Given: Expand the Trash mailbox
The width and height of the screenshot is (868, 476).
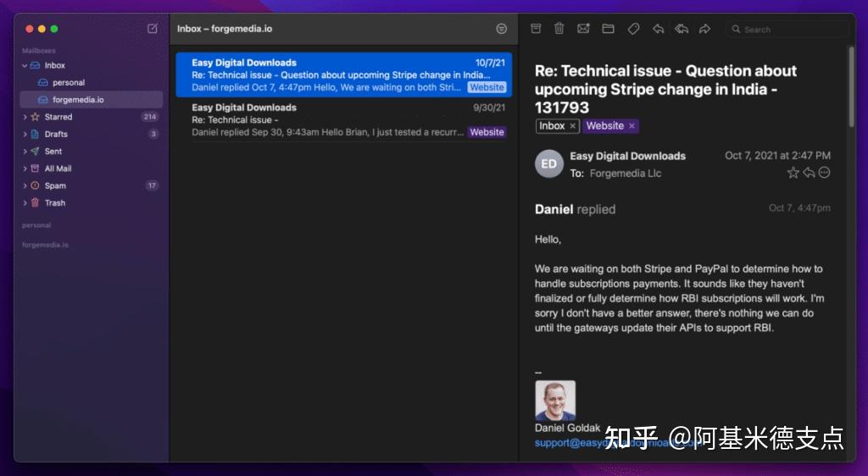Looking at the screenshot, I should 25,203.
